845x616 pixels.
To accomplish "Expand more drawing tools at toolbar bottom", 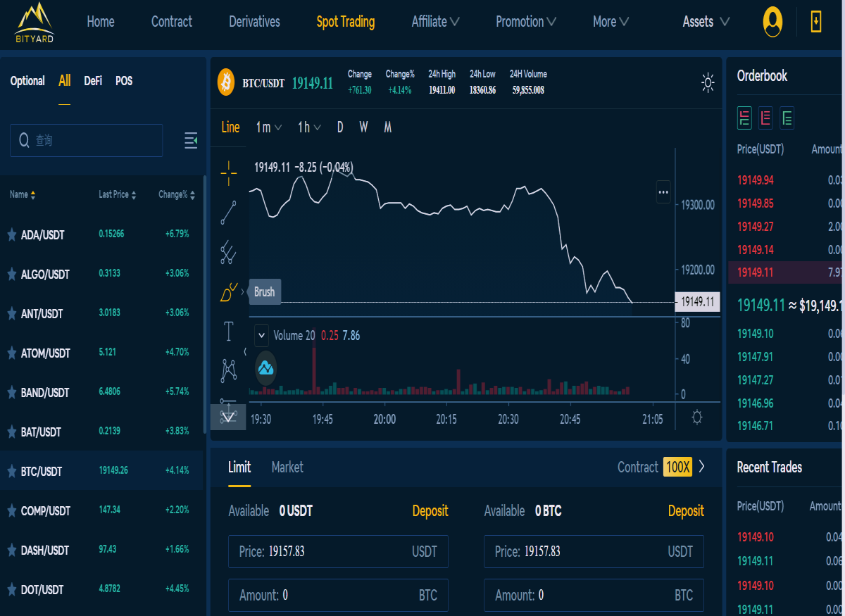I will [228, 417].
